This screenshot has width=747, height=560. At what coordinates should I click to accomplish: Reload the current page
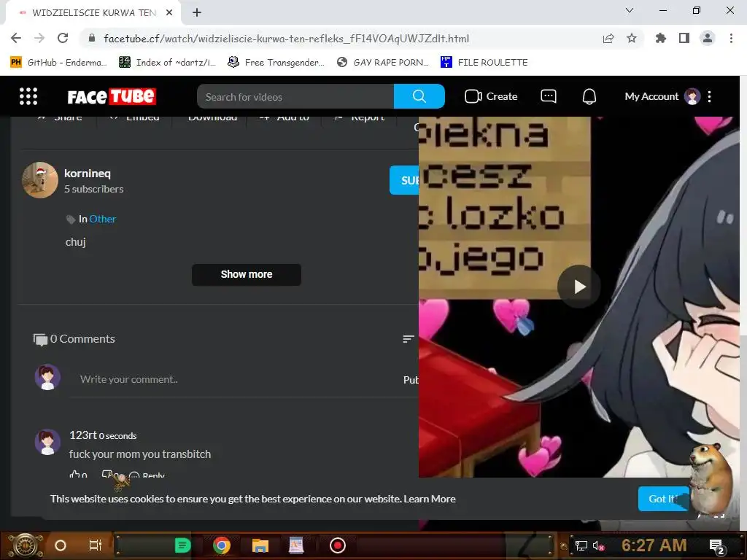coord(63,38)
